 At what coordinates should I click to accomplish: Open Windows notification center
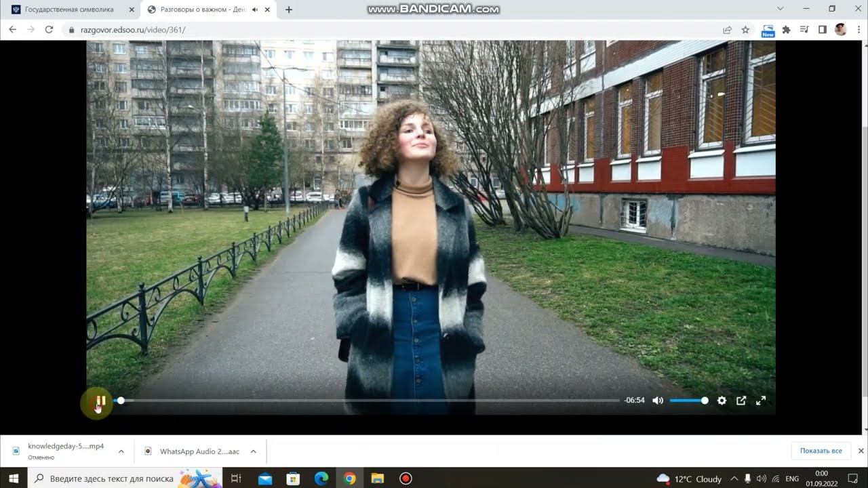click(853, 479)
